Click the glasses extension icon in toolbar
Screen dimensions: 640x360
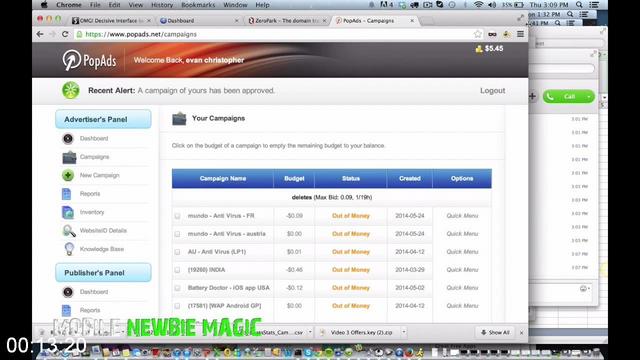click(492, 34)
